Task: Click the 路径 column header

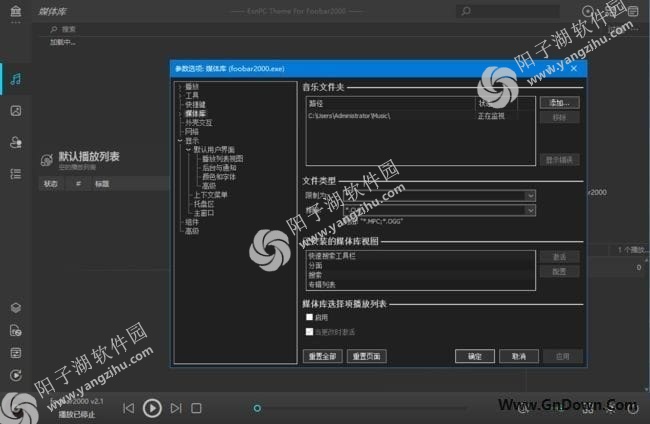Action: pyautogui.click(x=391, y=104)
